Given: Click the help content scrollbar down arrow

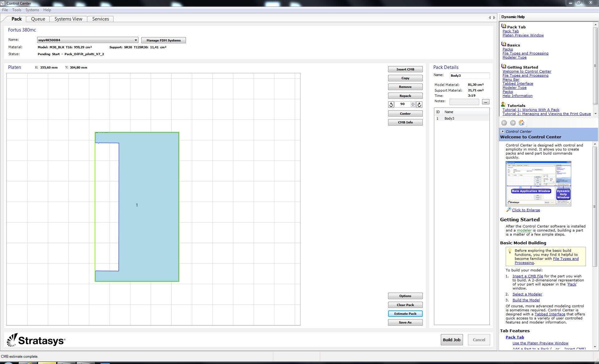Looking at the screenshot, I should 595,347.
